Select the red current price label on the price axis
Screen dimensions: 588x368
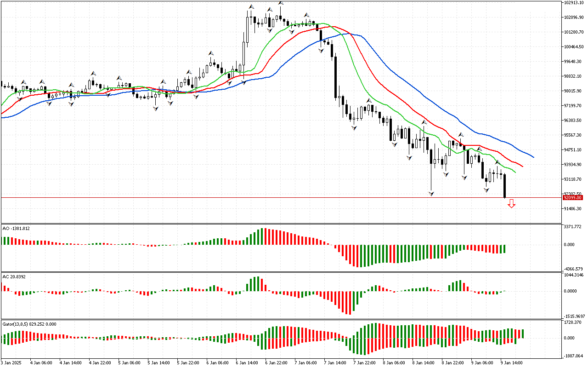(573, 198)
